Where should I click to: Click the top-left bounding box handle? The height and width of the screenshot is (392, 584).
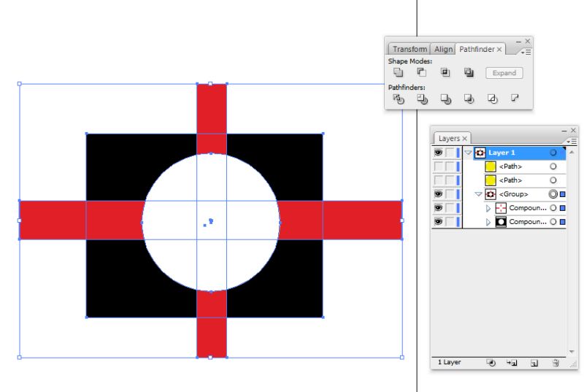[20, 84]
